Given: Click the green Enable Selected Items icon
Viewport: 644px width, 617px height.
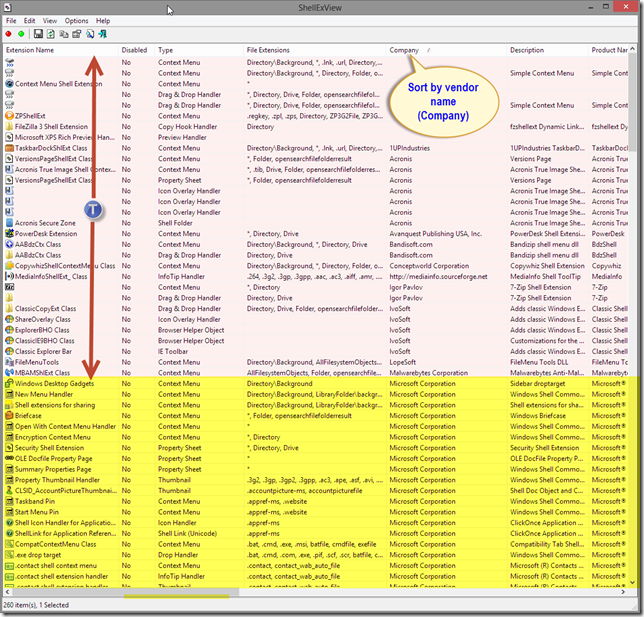Looking at the screenshot, I should pyautogui.click(x=21, y=34).
